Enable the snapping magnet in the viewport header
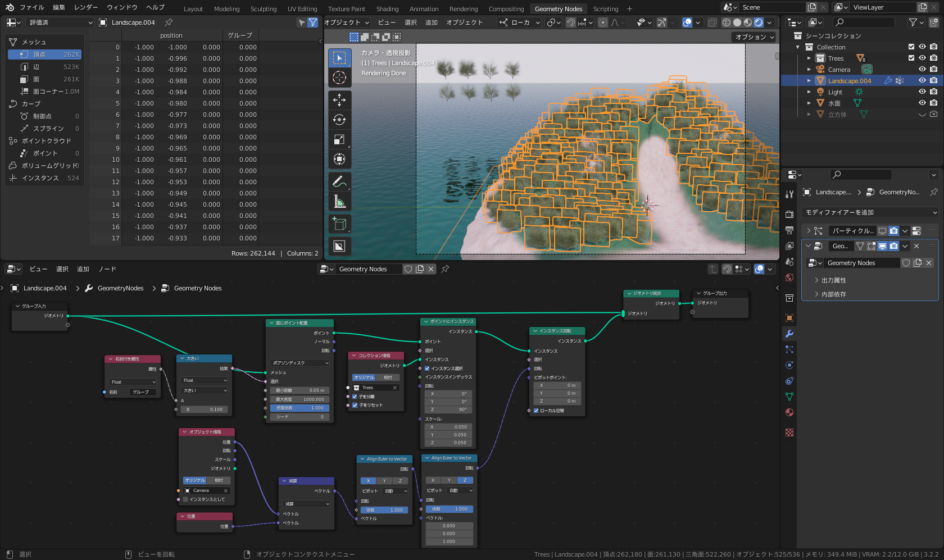 point(571,22)
